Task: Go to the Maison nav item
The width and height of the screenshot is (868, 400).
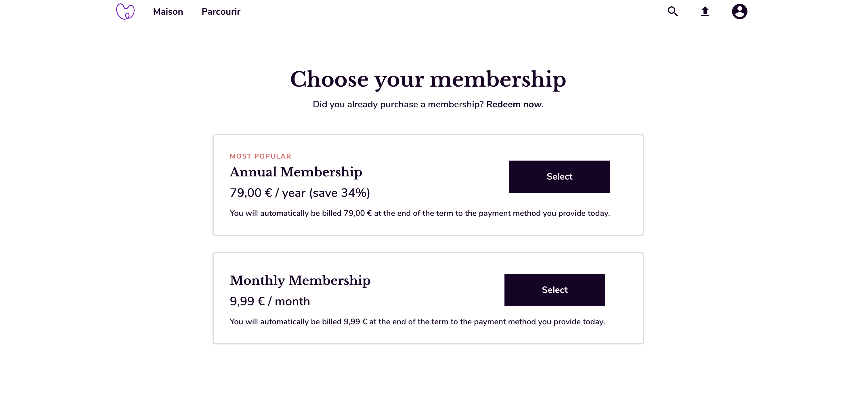Action: (x=168, y=12)
